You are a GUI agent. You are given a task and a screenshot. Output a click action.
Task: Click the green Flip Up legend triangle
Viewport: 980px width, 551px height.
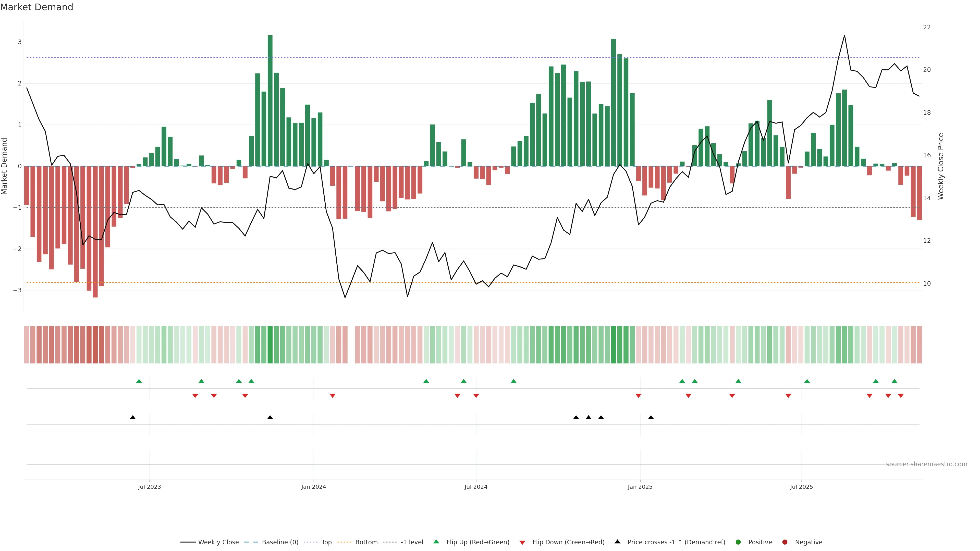pos(436,542)
